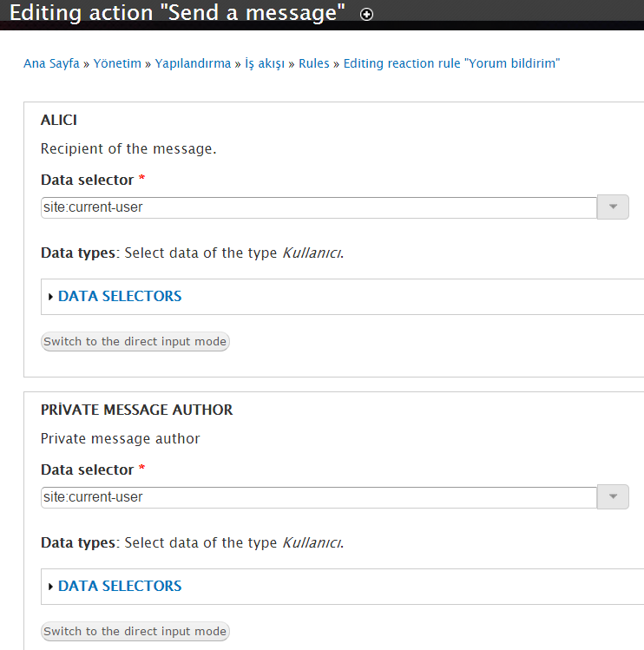Switch Private message author to direct input mode

(x=135, y=632)
